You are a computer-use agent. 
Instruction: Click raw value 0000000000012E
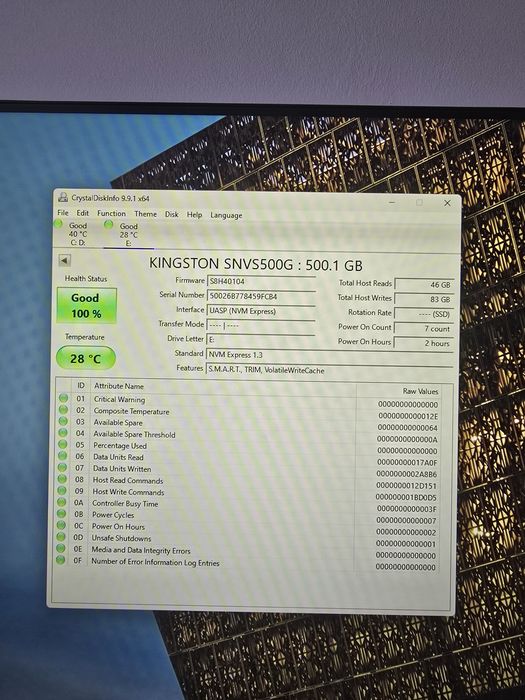click(408, 416)
